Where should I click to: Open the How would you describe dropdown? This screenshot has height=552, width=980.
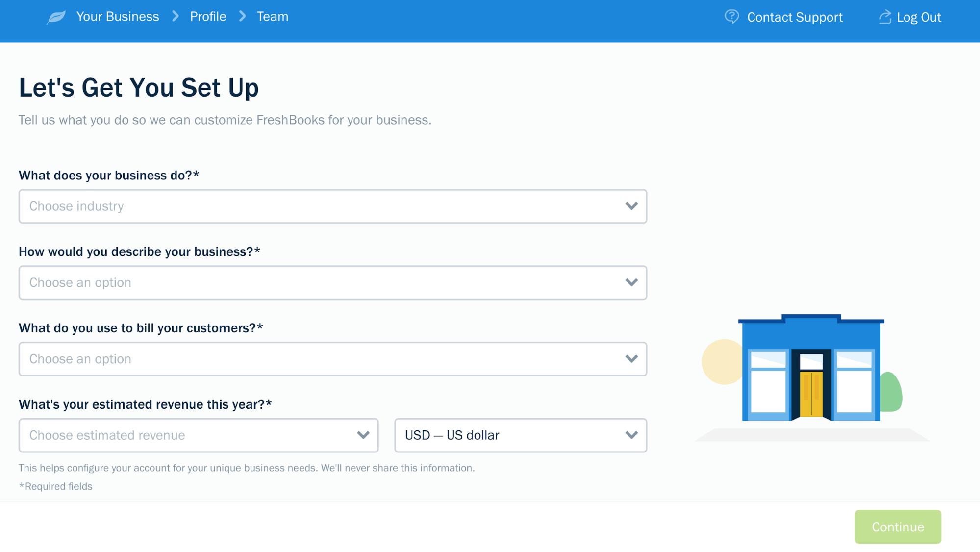[x=332, y=282]
